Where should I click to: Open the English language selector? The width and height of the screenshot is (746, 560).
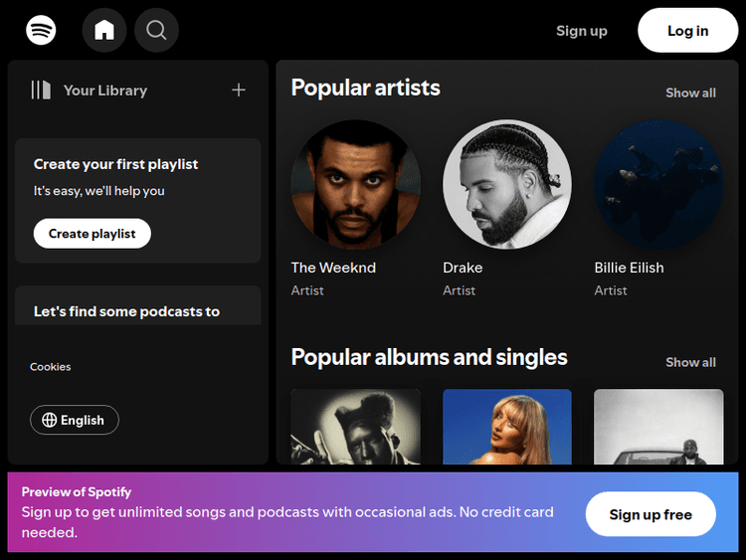[x=75, y=420]
